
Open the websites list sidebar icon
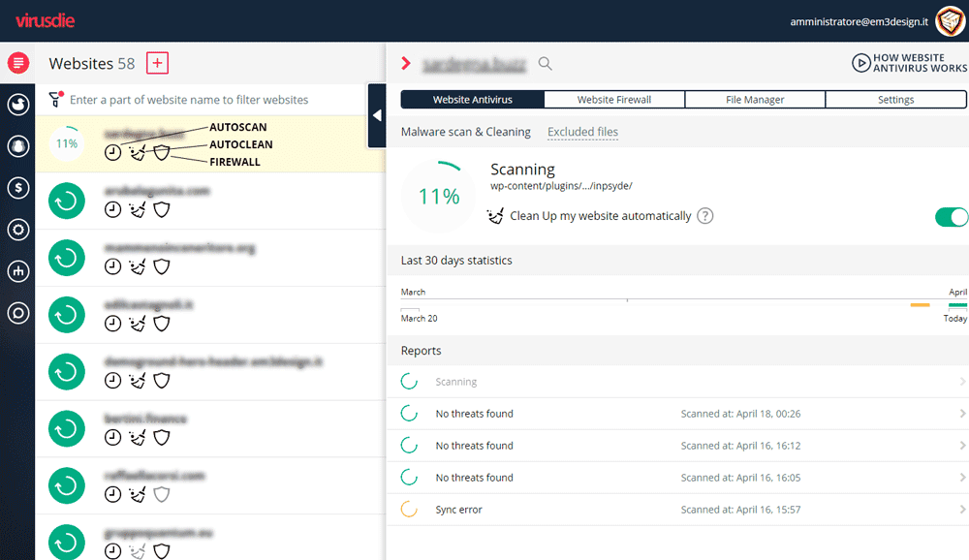coord(17,64)
